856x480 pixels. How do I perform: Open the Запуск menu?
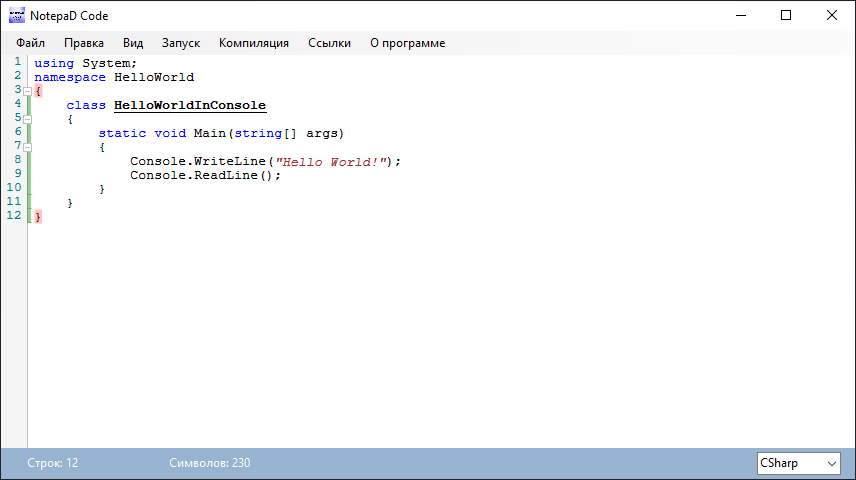click(181, 43)
